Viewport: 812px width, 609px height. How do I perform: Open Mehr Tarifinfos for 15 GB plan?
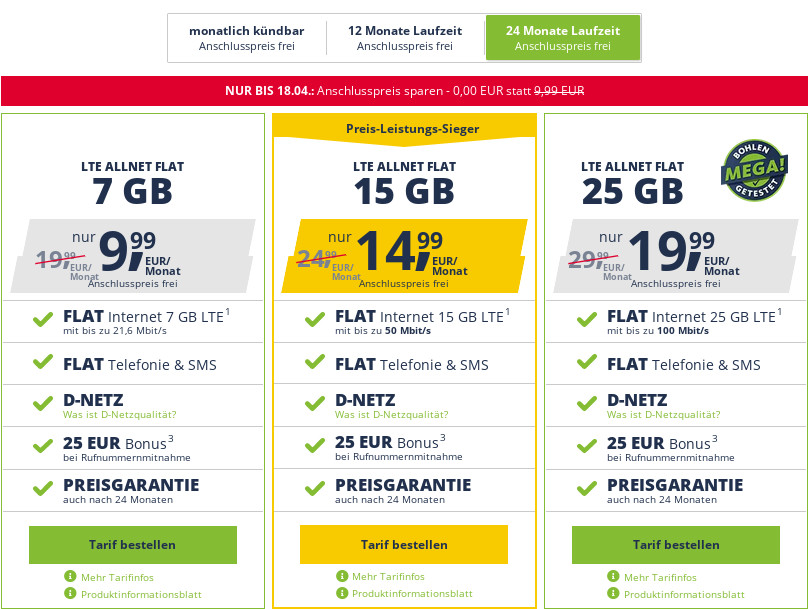point(388,577)
